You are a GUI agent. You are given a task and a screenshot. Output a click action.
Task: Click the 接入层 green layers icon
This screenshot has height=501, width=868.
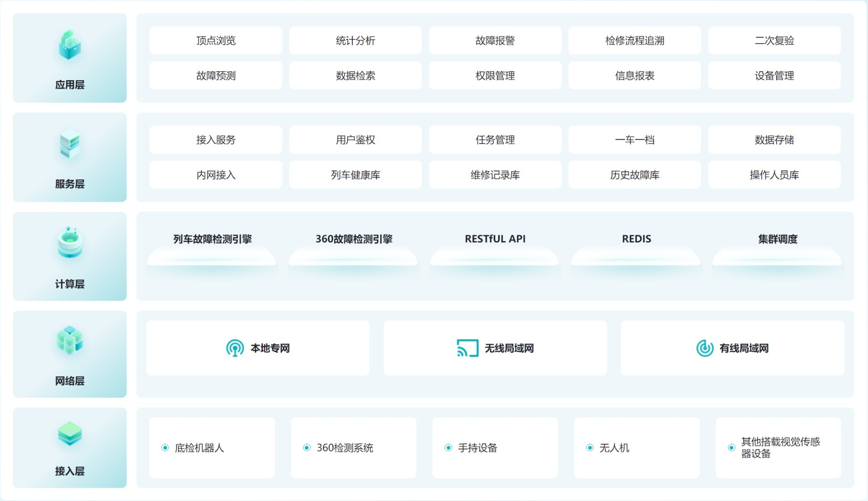70,433
